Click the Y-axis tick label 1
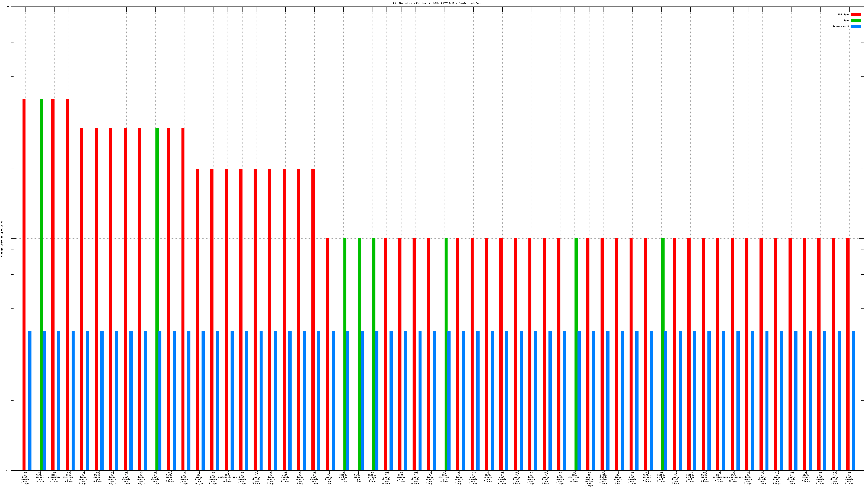868x488 pixels. (x=9, y=239)
